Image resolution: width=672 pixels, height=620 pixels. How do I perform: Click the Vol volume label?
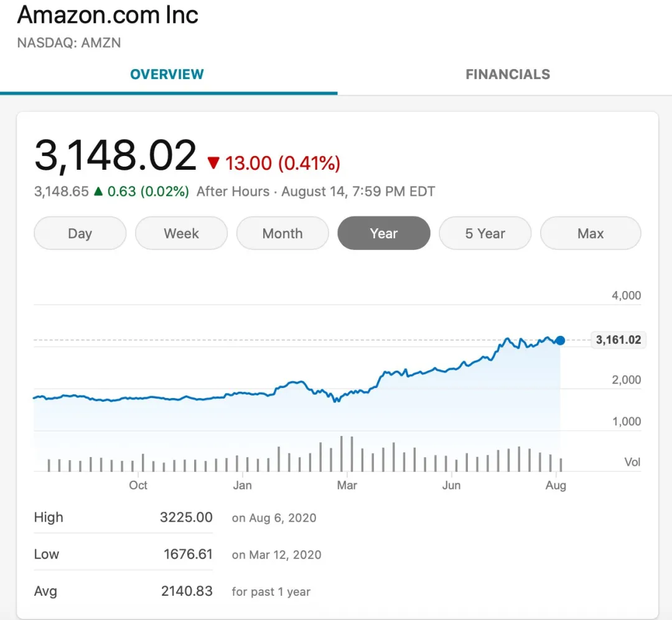coord(632,462)
